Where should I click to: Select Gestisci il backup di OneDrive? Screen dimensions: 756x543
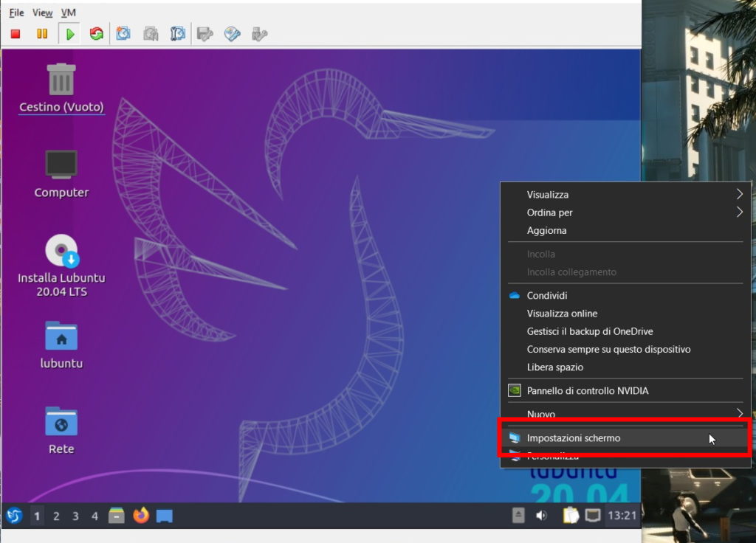click(625, 331)
